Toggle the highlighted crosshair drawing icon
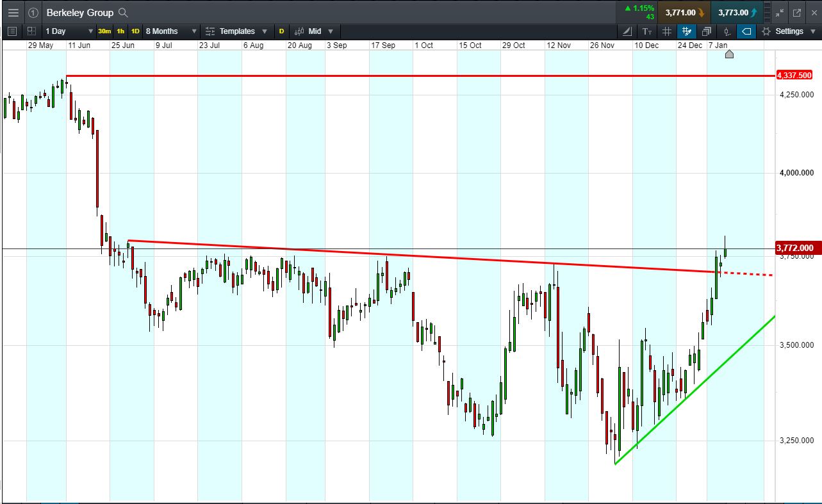The image size is (822, 504). point(687,31)
